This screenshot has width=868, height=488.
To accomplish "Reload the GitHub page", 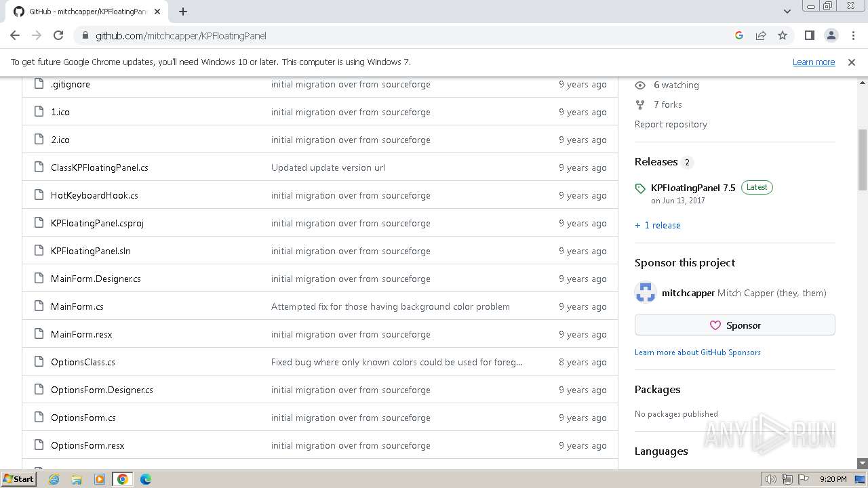I will tap(58, 35).
